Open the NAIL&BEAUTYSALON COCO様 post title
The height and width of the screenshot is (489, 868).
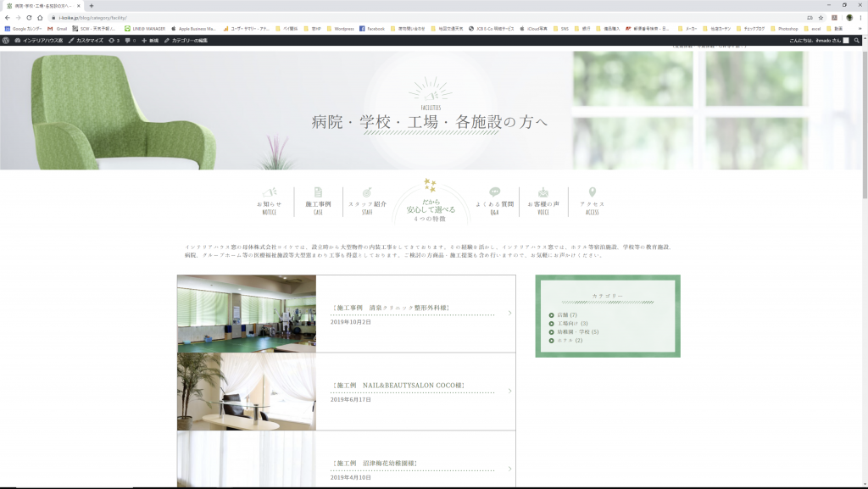point(398,386)
